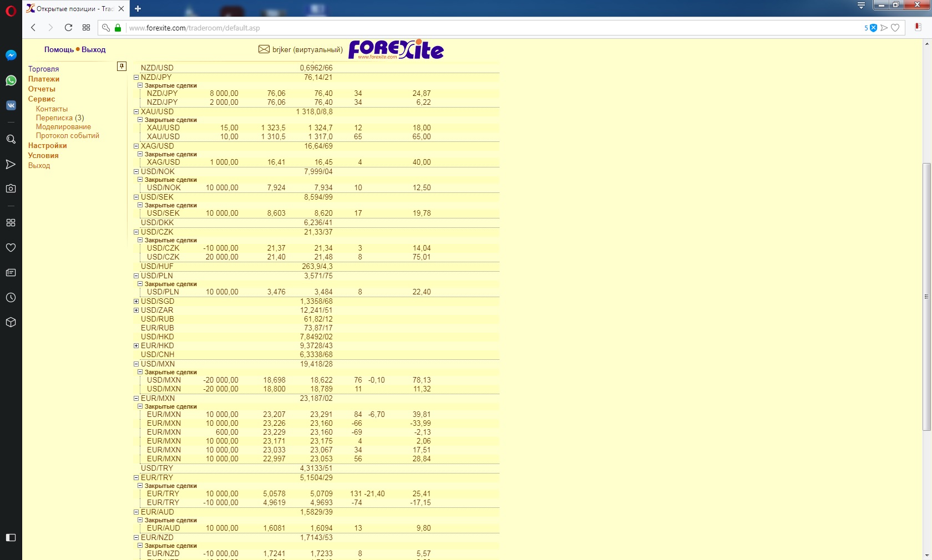Collapse the EUR/MXN group
Viewport: 932px width, 560px height.
click(x=136, y=399)
